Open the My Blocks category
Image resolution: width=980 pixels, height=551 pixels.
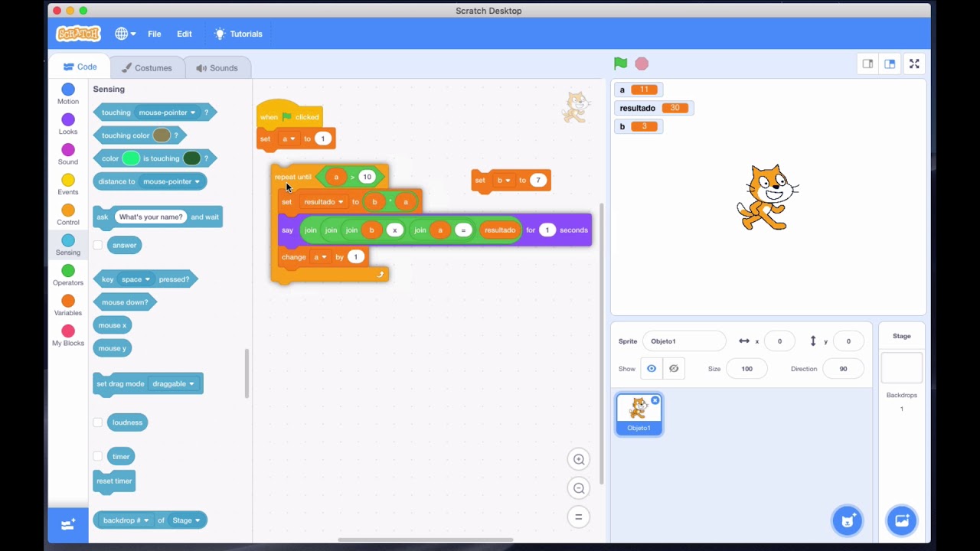pos(68,335)
